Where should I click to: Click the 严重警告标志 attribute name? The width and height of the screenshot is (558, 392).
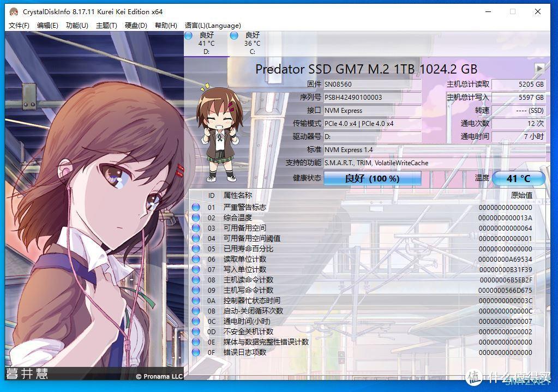coord(244,207)
